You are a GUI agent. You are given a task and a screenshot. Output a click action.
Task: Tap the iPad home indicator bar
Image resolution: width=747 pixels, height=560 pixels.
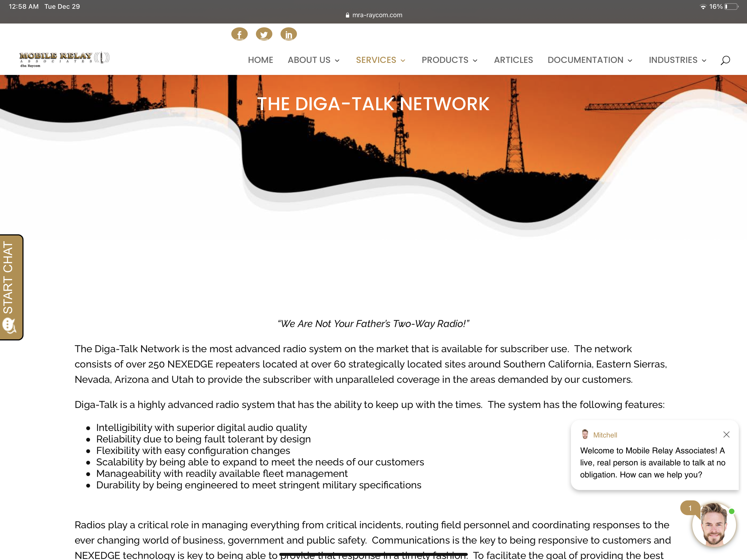(373, 554)
